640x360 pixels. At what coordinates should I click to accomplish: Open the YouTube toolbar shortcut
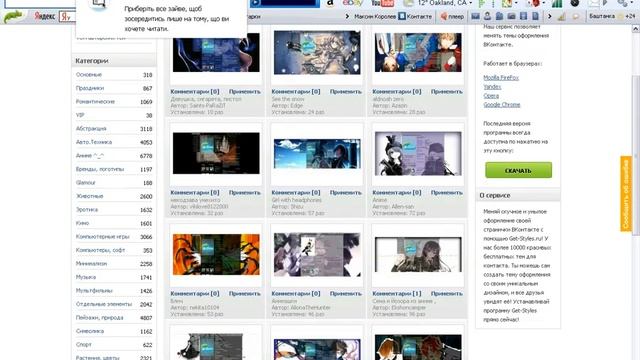pos(383,3)
